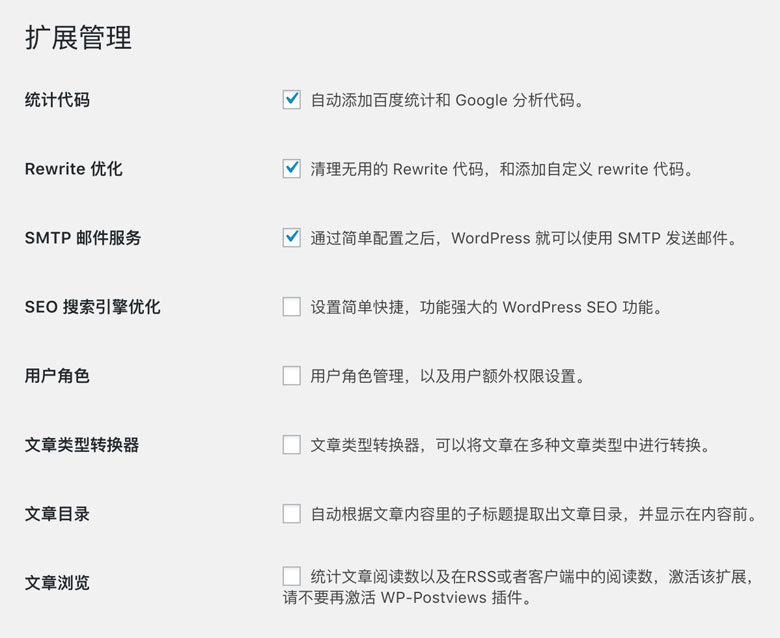
Task: Check the 文章类型转换器 checkbox
Action: (x=292, y=445)
